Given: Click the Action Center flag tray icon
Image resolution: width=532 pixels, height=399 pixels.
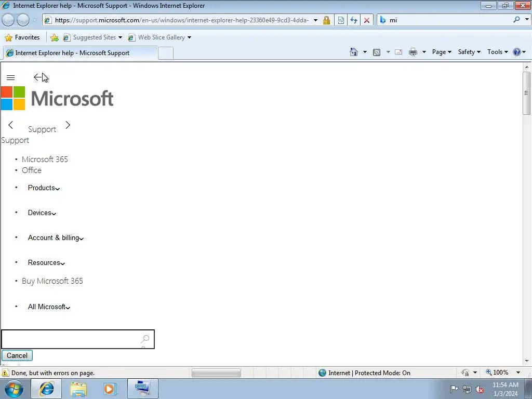Looking at the screenshot, I should coord(454,389).
